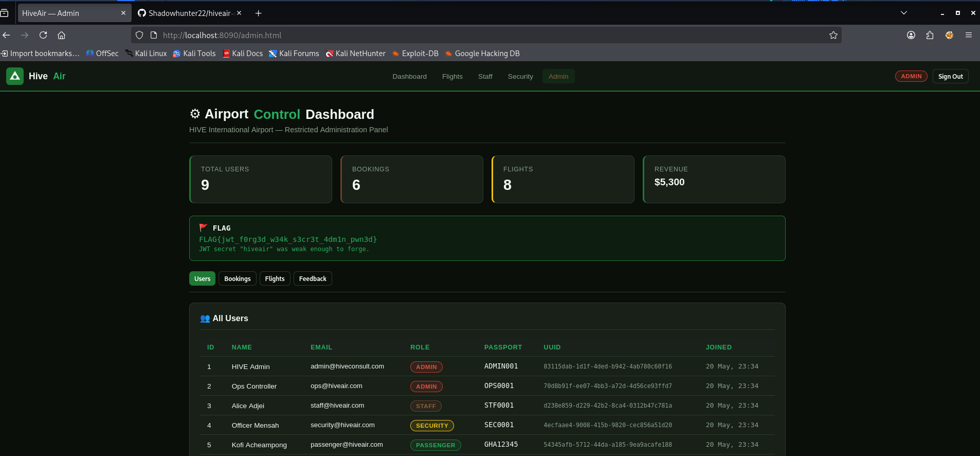Image resolution: width=980 pixels, height=456 pixels.
Task: Switch to the Feedback tab
Action: [313, 278]
